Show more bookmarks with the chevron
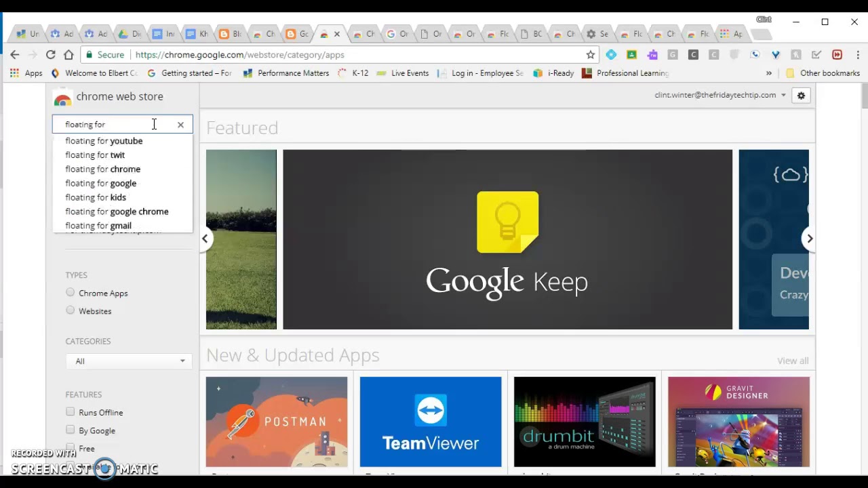Screen dimensions: 868x488 point(769,73)
